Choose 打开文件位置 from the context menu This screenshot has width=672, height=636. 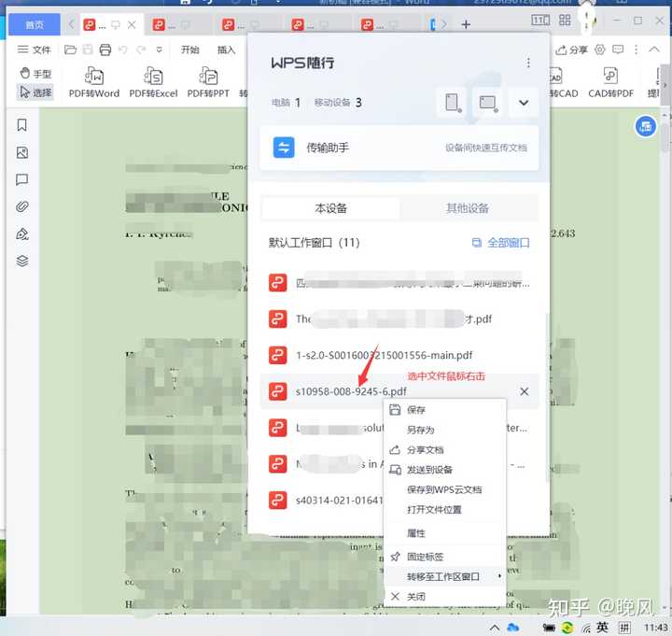444,510
